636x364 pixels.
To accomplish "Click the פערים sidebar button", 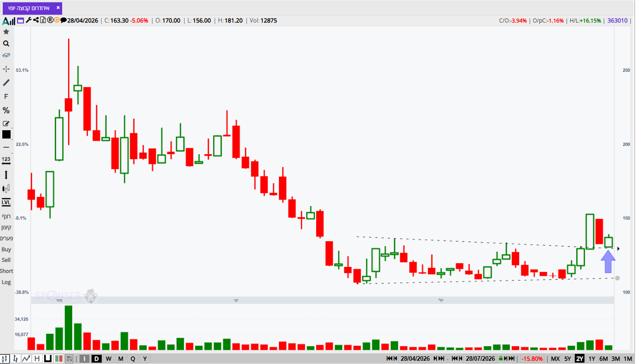I will 6,238.
